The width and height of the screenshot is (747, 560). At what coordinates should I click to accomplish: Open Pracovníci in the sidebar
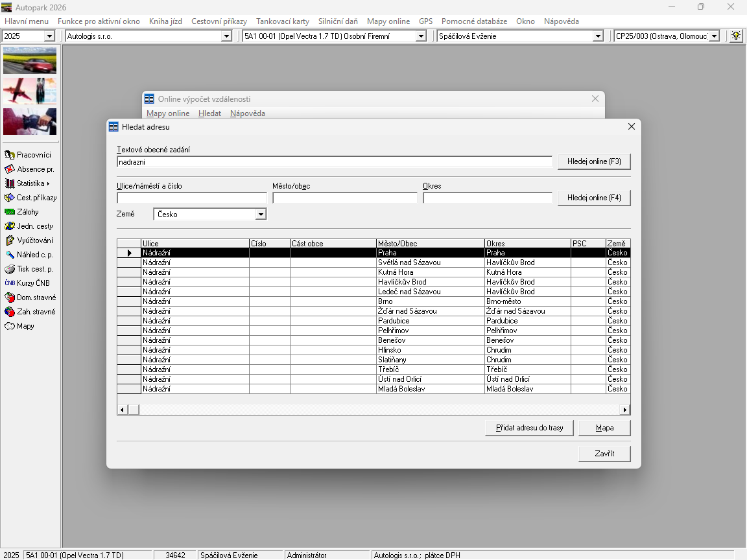(x=33, y=155)
